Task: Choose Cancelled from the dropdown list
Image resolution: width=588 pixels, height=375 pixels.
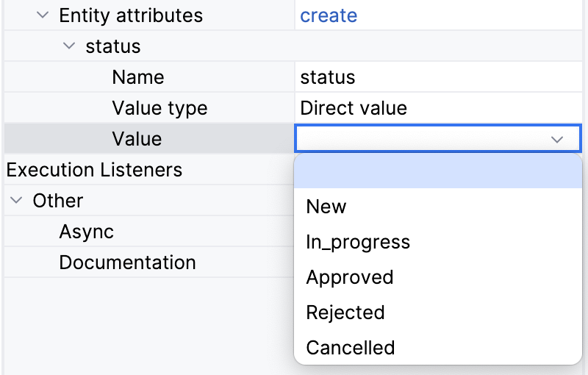Action: [350, 348]
